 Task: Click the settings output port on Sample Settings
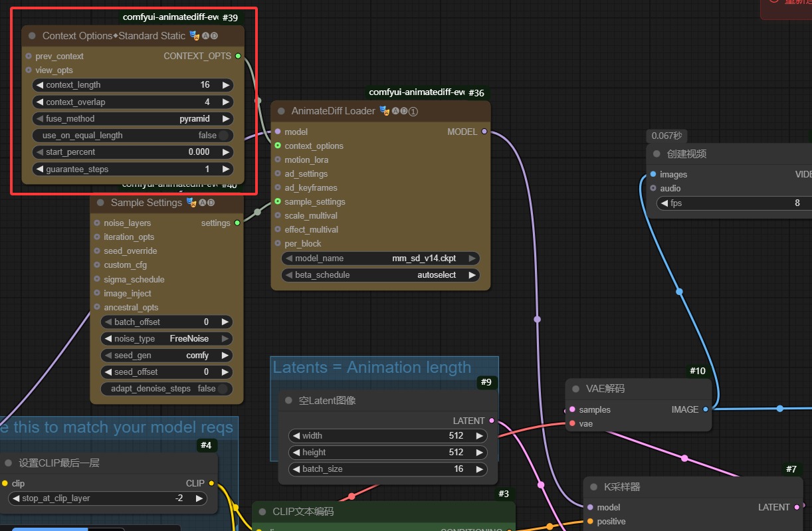(237, 223)
